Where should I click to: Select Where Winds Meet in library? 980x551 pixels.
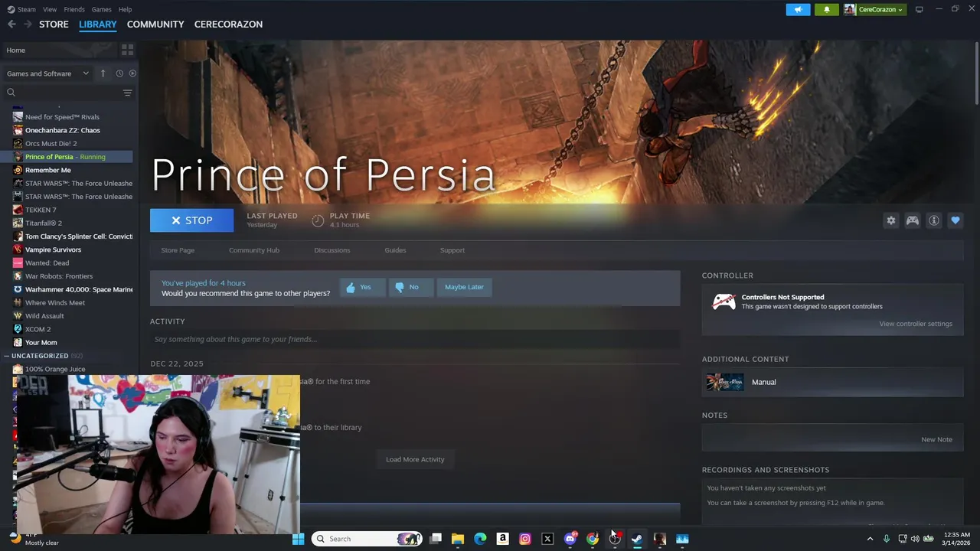pos(55,303)
